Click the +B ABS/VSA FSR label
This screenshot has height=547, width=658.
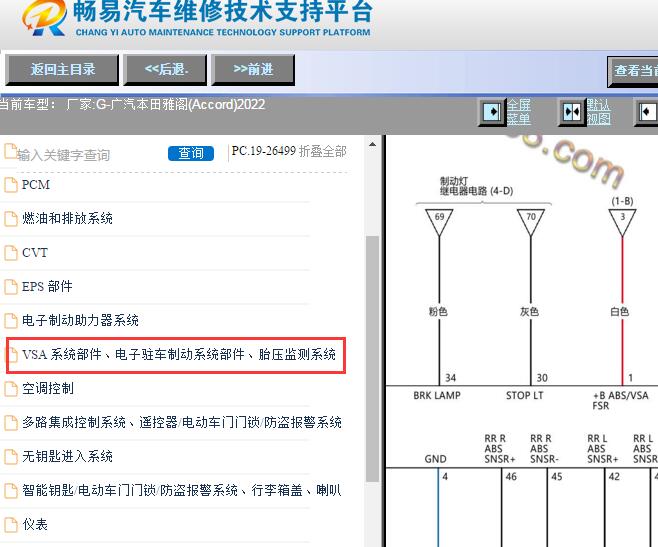[x=620, y=400]
